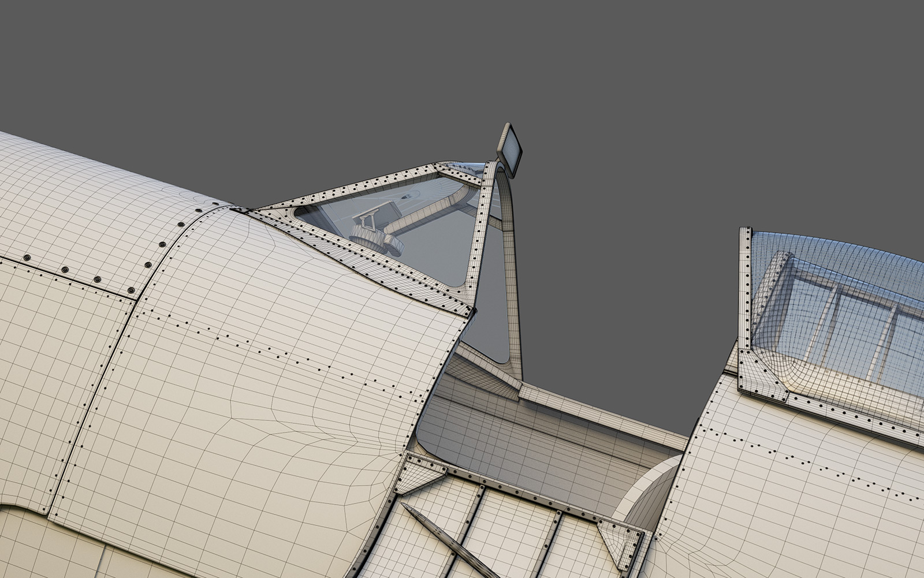The width and height of the screenshot is (924, 578).
Task: Select the canopy's riveted front frame strip
Action: [746, 289]
